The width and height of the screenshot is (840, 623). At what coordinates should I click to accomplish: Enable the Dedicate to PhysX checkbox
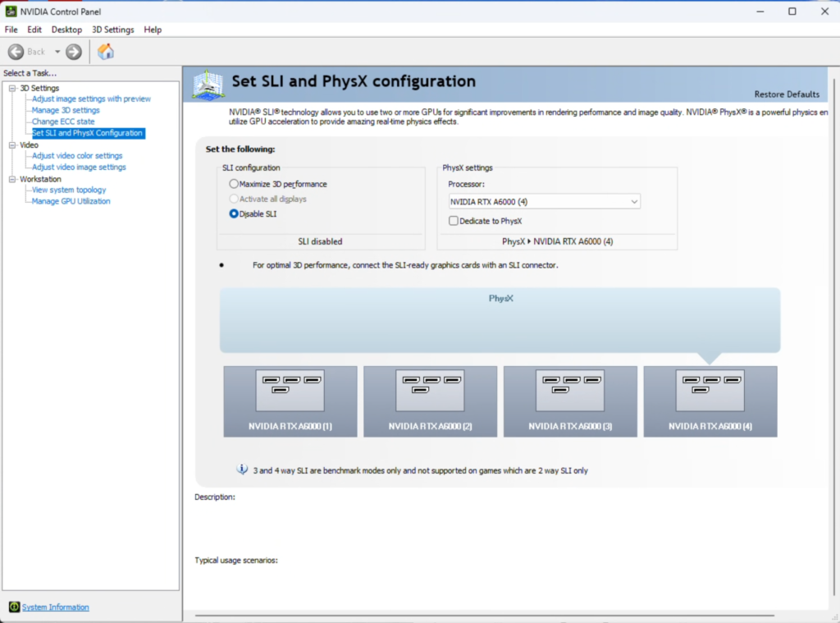click(454, 221)
